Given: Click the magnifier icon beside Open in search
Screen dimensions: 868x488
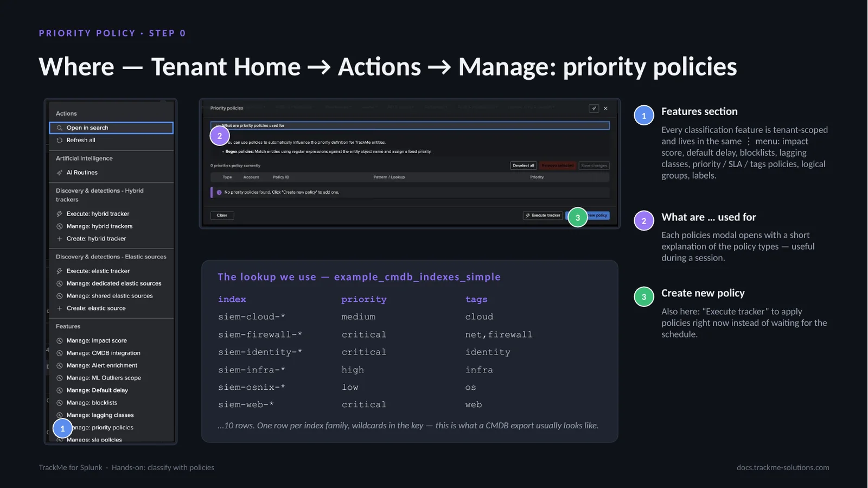Looking at the screenshot, I should point(60,128).
